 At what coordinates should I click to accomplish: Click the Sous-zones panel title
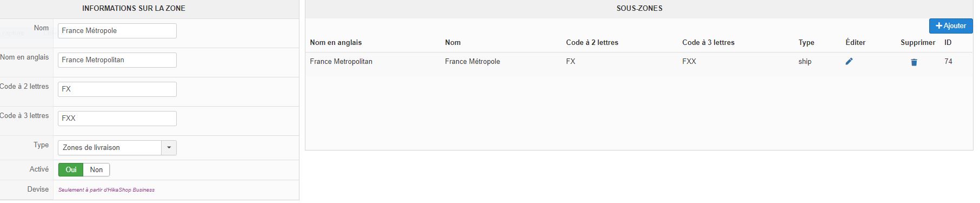click(x=639, y=9)
